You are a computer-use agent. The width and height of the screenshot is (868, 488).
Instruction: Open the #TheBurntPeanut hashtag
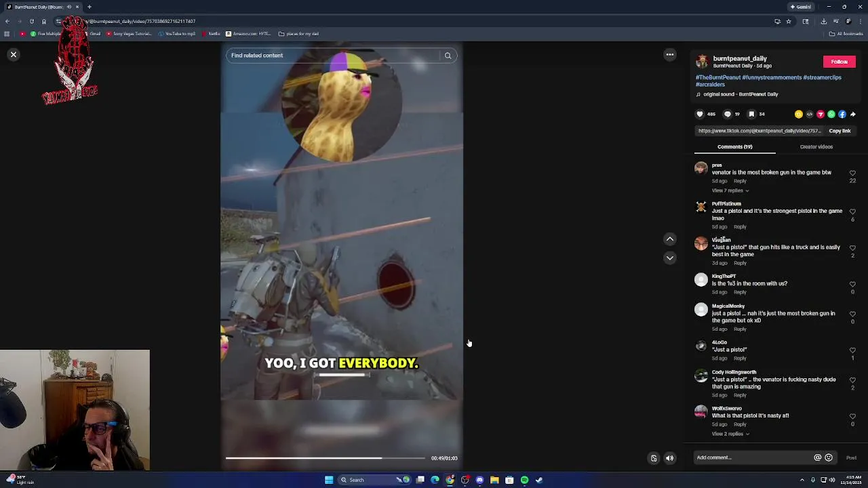(718, 77)
